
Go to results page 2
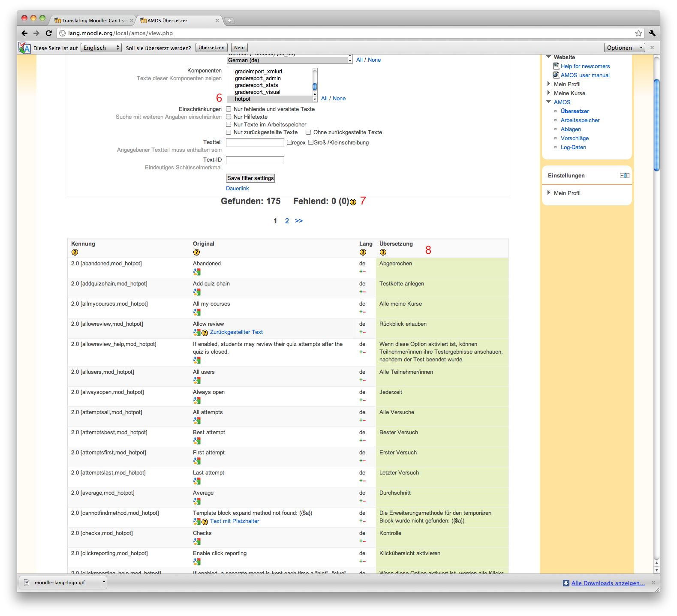[x=287, y=221]
